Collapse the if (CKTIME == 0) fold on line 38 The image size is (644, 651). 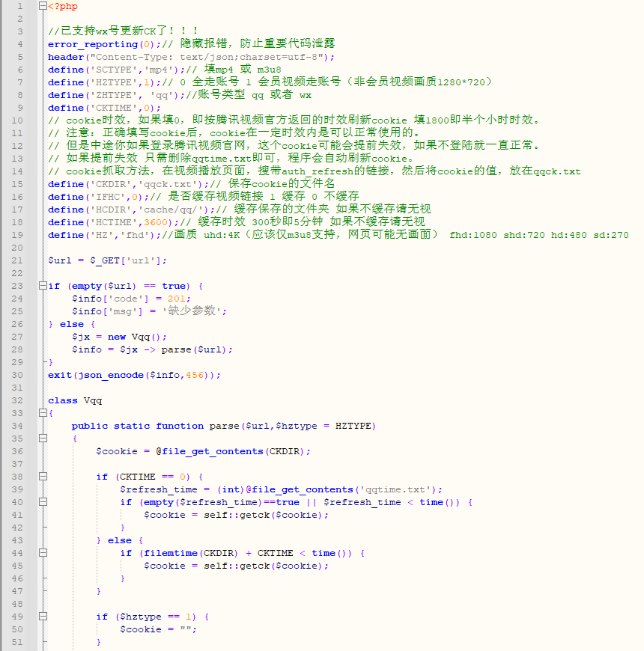click(43, 476)
